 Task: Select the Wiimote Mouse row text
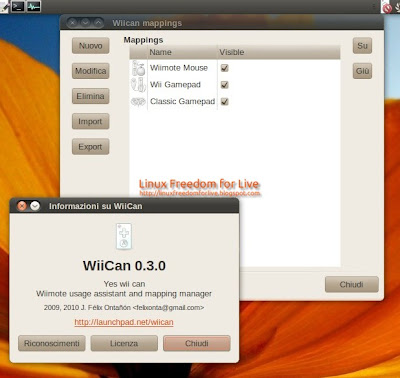point(179,68)
